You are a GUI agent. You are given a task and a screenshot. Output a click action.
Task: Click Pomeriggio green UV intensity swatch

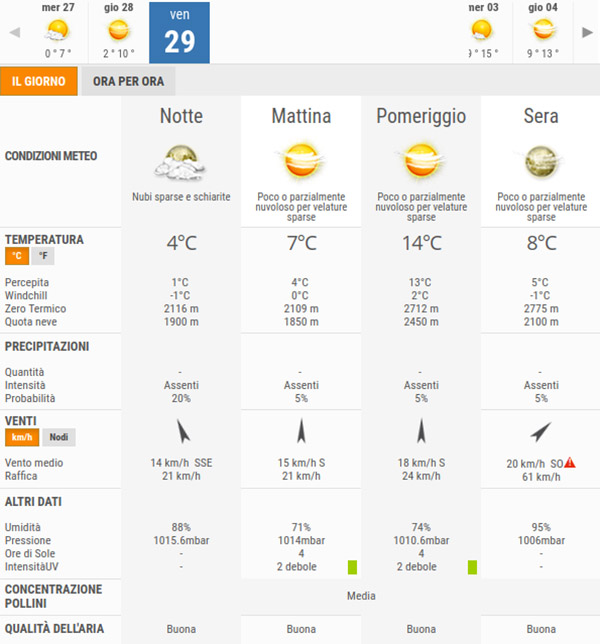click(x=472, y=567)
